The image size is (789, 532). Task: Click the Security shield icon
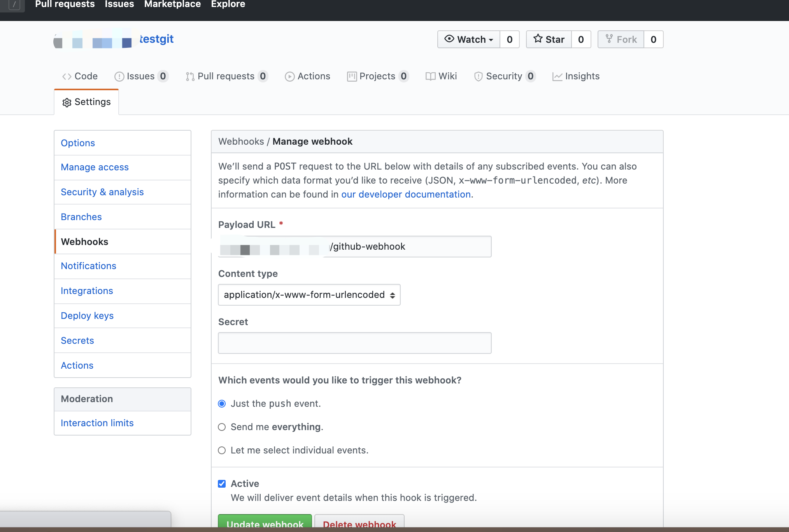point(478,77)
